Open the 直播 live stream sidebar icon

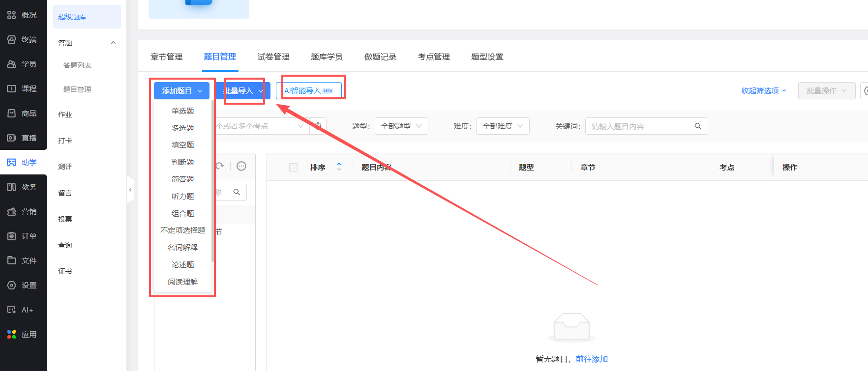12,138
